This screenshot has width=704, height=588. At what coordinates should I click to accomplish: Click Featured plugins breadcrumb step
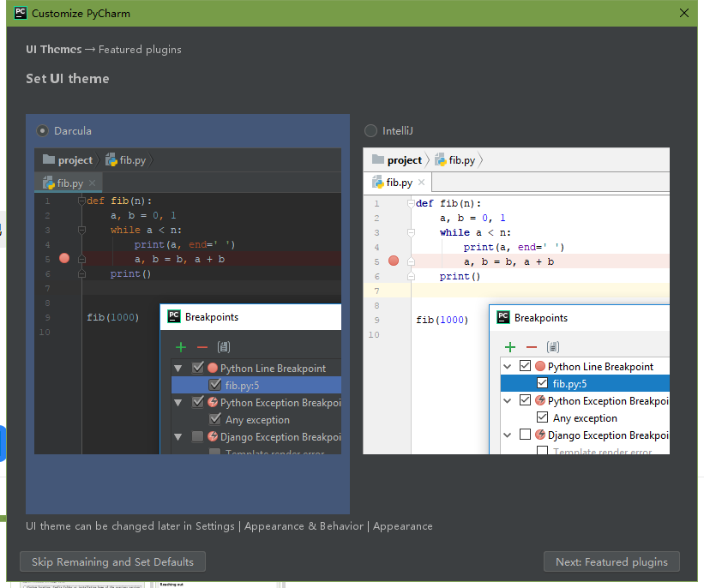[140, 50]
